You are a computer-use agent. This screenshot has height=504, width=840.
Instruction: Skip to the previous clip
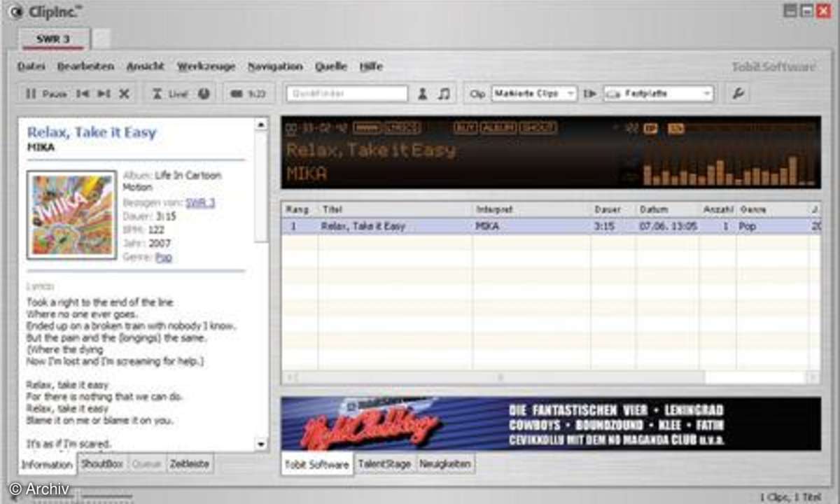point(83,94)
